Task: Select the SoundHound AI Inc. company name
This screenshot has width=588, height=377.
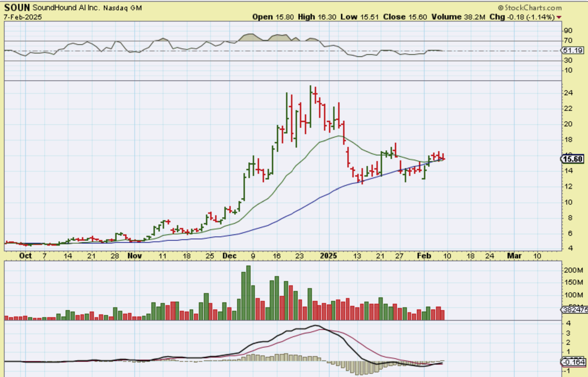Action: [x=66, y=7]
